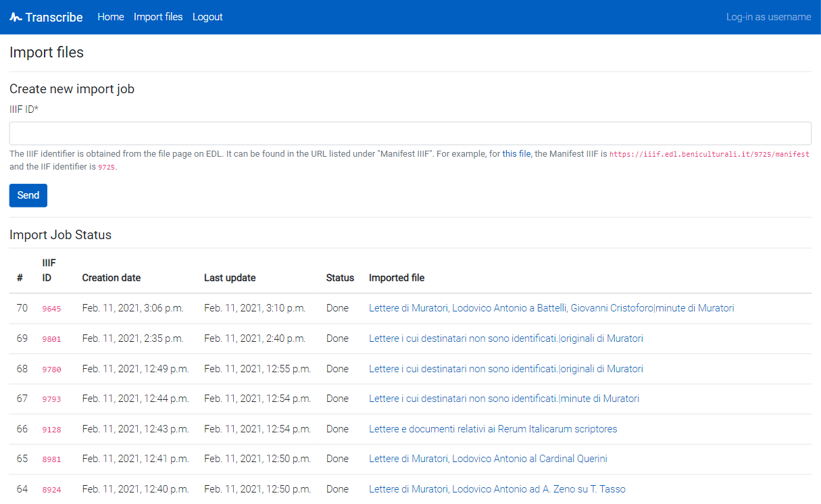Click creation date 'Feb. 11, 2021, 12:49 p.m.'

pos(136,369)
